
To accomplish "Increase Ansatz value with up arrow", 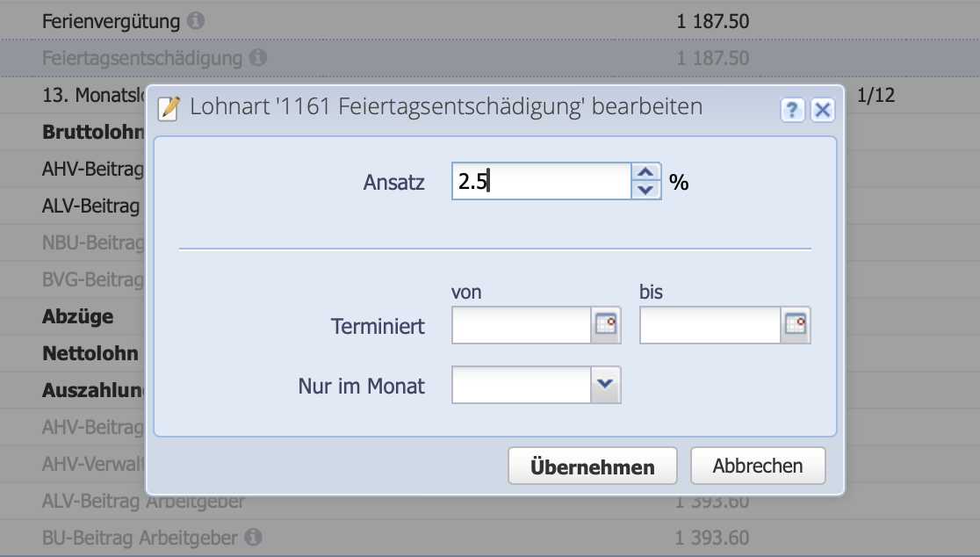I will click(x=645, y=173).
